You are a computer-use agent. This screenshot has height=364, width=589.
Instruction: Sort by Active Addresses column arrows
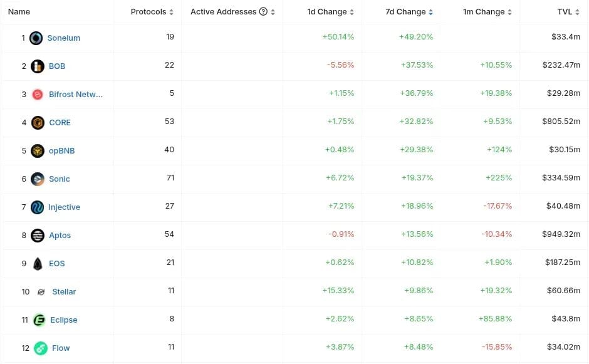pyautogui.click(x=273, y=12)
